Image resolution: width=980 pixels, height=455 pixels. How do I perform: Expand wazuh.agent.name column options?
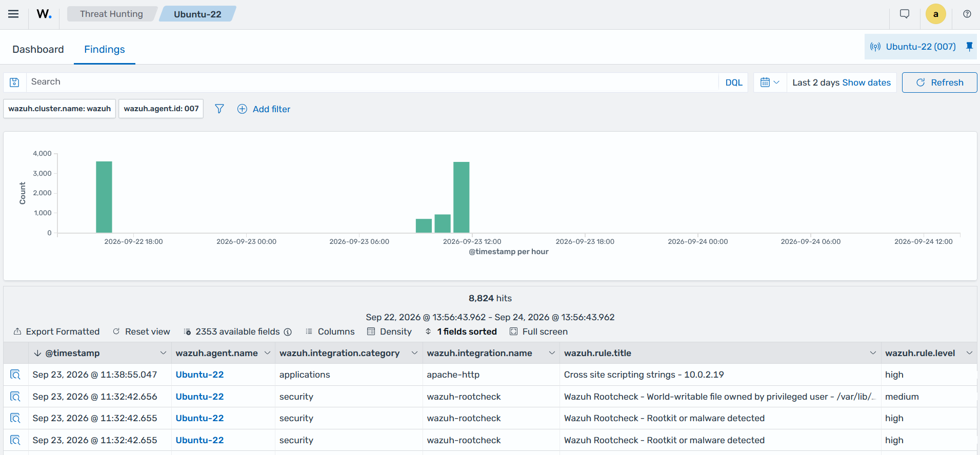point(267,353)
